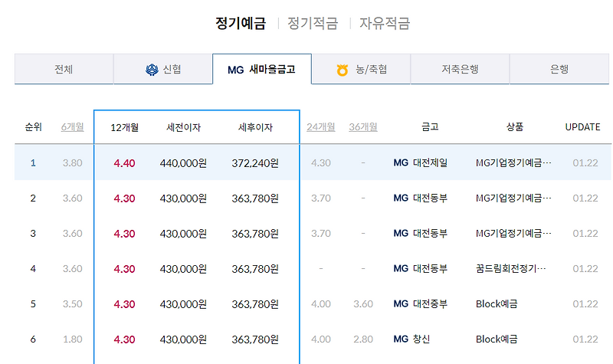The height and width of the screenshot is (364, 613).
Task: Sort by 24개월 column link
Action: tap(320, 127)
